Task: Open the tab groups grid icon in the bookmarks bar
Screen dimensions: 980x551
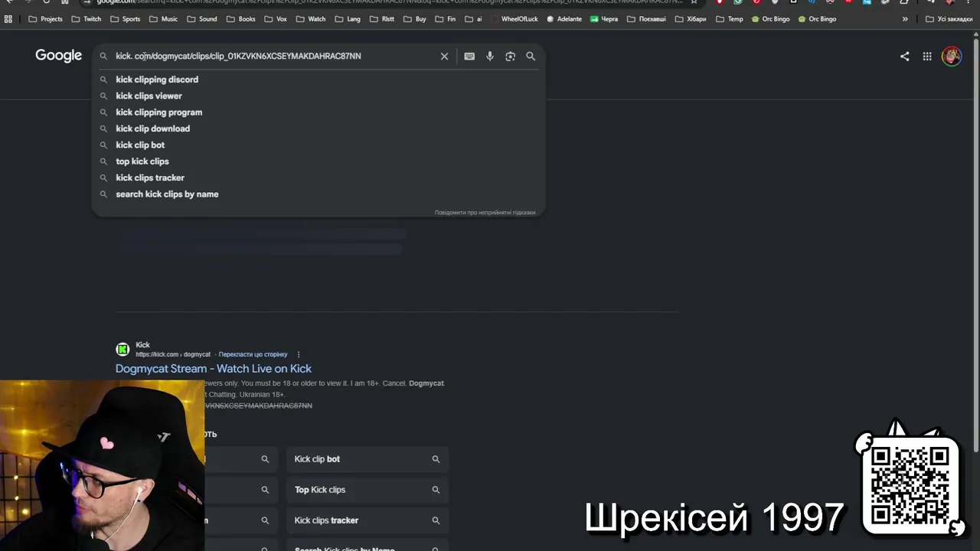Action: click(8, 19)
